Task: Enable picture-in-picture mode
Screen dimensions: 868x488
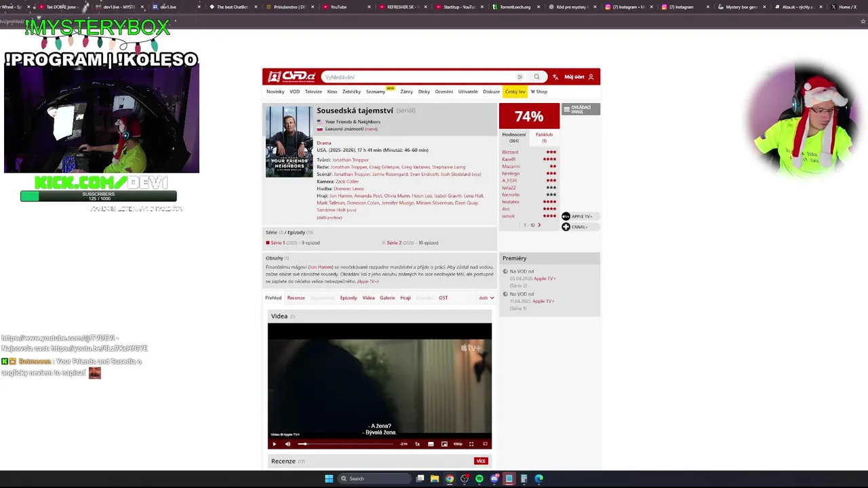Action: (444, 444)
